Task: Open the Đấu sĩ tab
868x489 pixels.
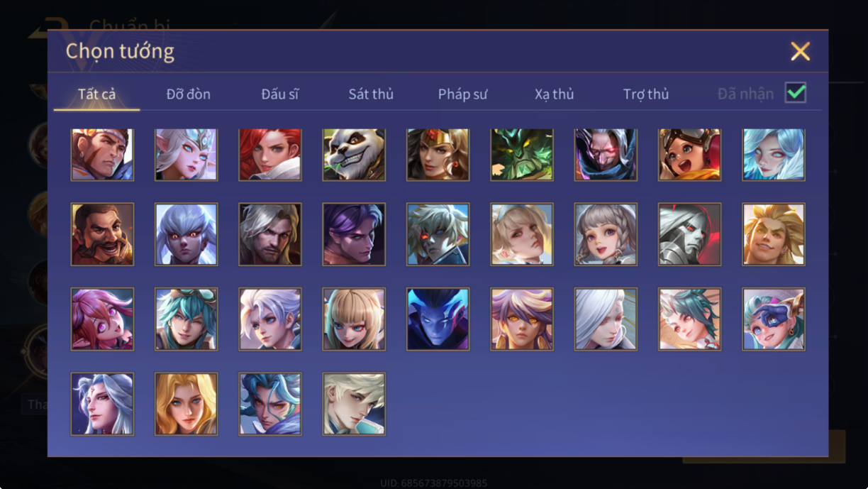Action: [280, 94]
